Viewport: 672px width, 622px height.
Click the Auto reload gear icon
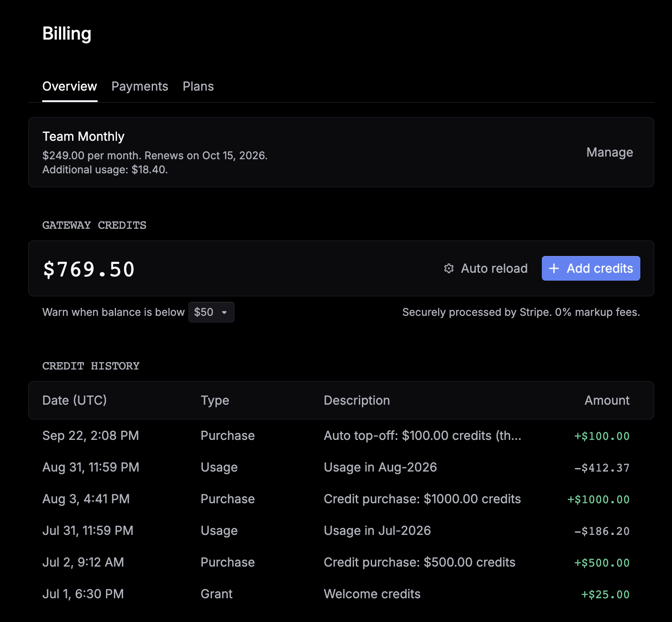449,268
